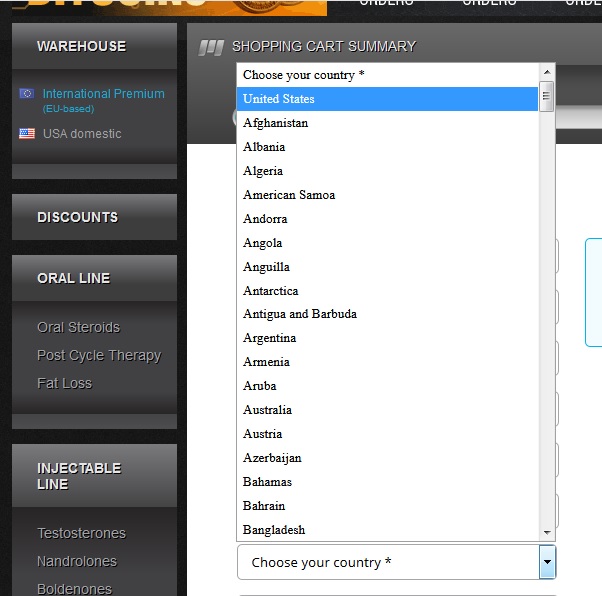This screenshot has width=602, height=596.
Task: Collapse the country list using the combo box arrow
Action: click(x=547, y=563)
